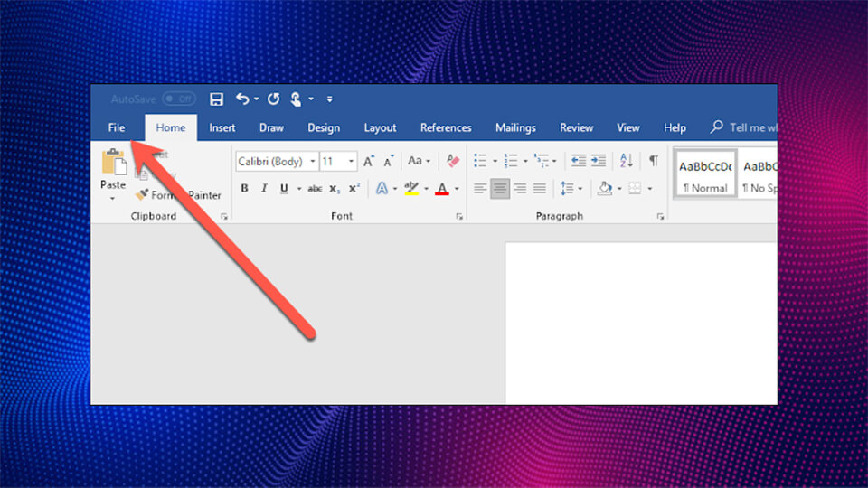This screenshot has height=488, width=868.
Task: Click the Clear All Formatting eraser icon
Action: [454, 161]
